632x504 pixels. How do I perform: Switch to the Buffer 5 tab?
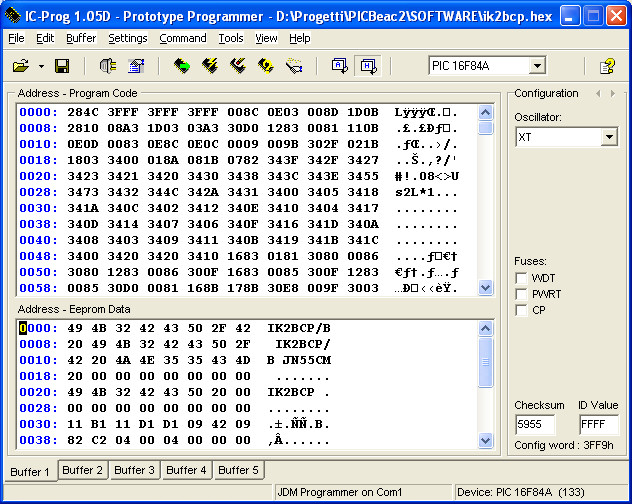(x=238, y=470)
